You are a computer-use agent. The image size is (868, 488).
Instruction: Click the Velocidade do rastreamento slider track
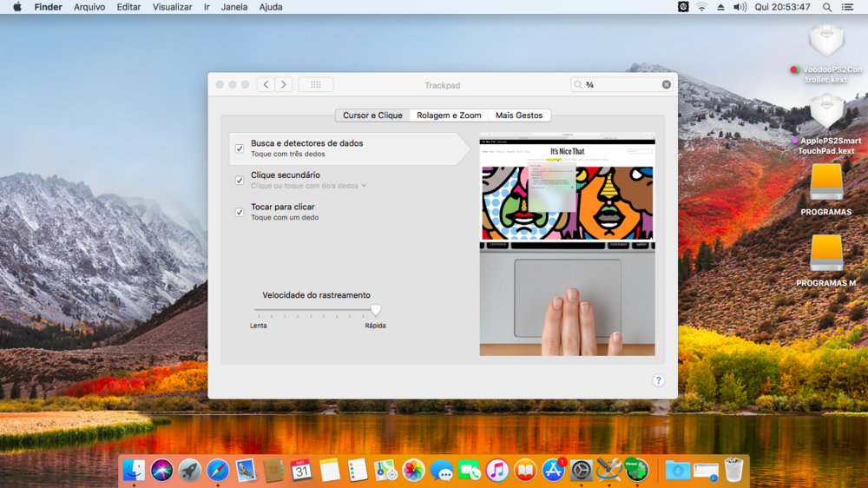312,310
